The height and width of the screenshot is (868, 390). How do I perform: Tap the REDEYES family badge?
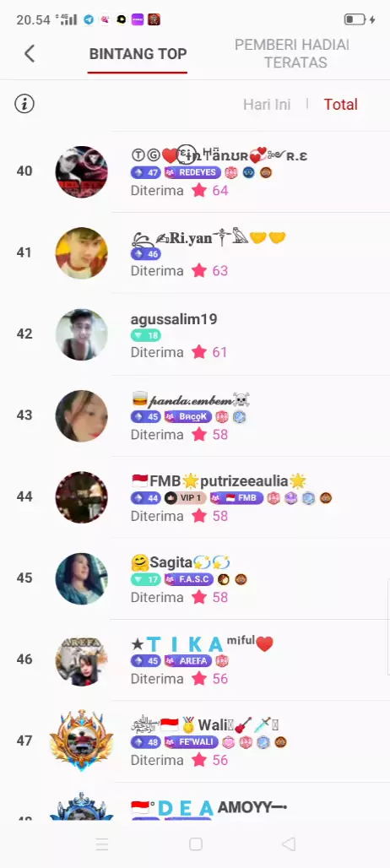pyautogui.click(x=192, y=173)
